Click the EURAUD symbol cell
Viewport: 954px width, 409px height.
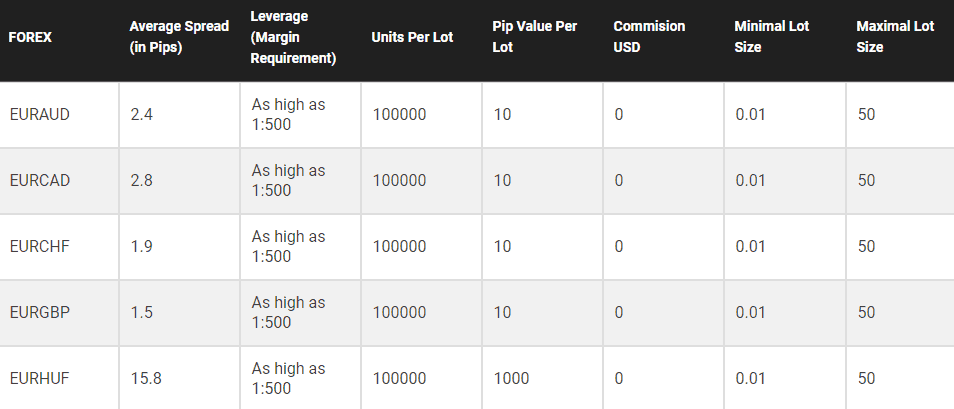40,114
